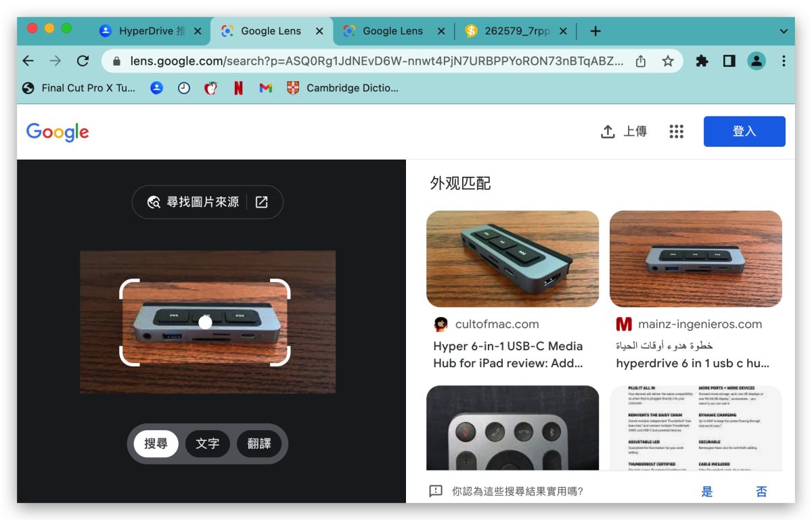Open the Chrome profile avatar
This screenshot has width=812, height=520.
point(756,61)
